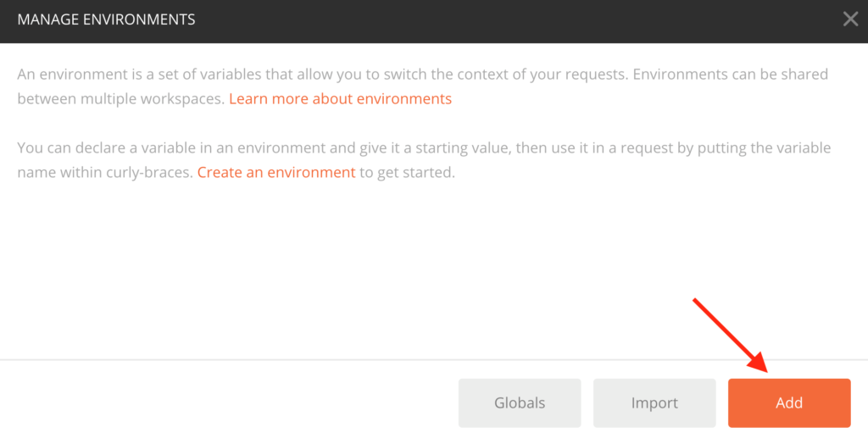Screen dimensions: 868x444
Task: Click the X icon in the header
Action: [850, 19]
